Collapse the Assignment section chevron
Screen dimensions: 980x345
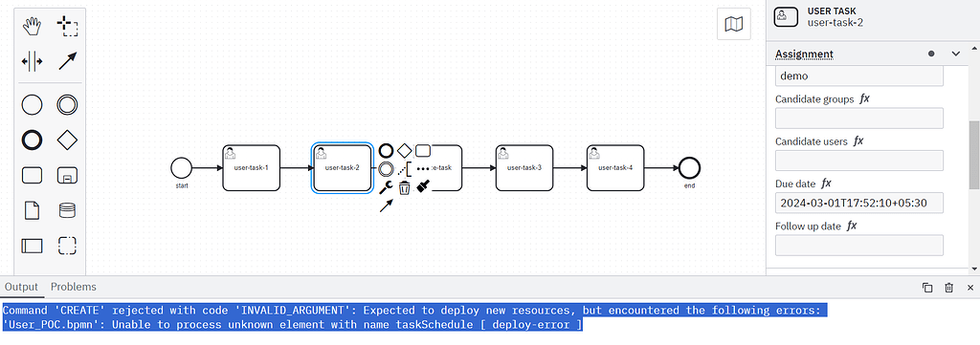pyautogui.click(x=956, y=54)
